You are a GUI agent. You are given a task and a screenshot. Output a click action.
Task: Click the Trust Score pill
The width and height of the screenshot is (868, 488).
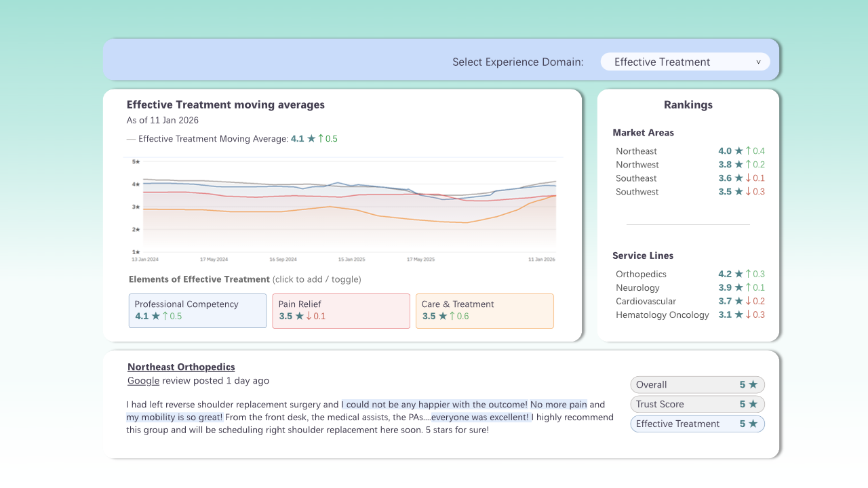pos(697,405)
